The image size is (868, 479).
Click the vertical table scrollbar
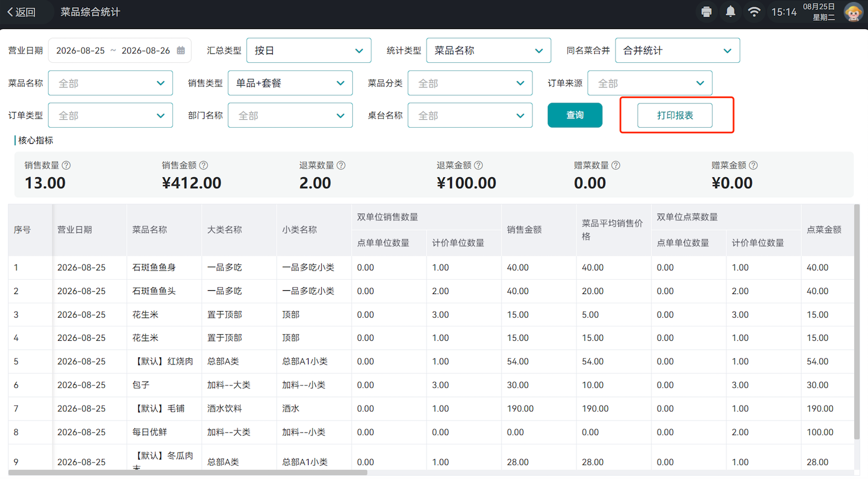click(856, 322)
